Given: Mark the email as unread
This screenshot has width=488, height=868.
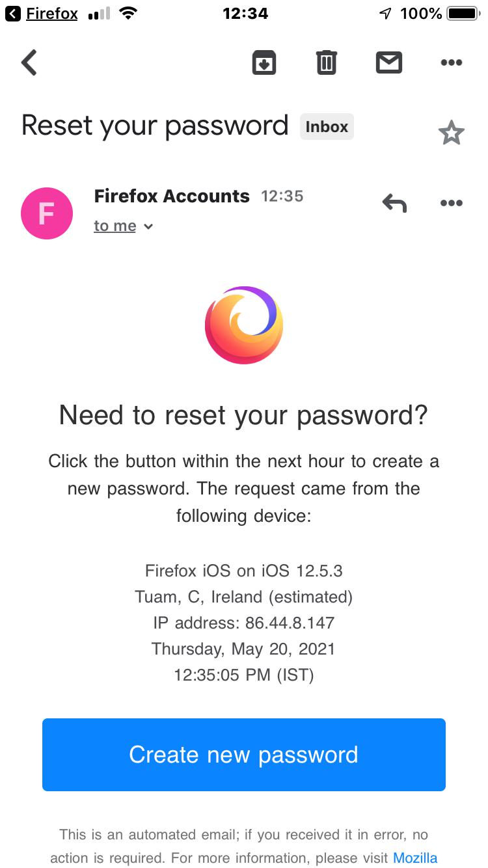Looking at the screenshot, I should [388, 62].
